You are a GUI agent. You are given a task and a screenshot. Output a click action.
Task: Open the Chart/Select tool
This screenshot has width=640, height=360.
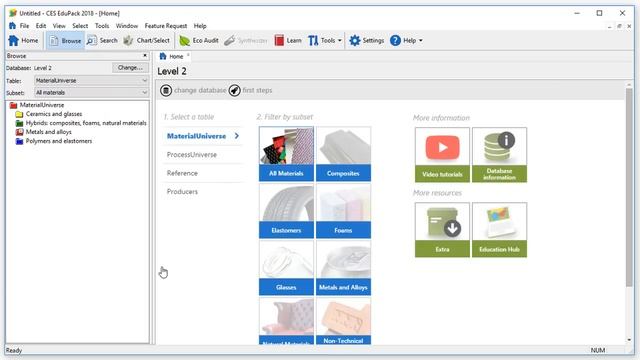(147, 40)
